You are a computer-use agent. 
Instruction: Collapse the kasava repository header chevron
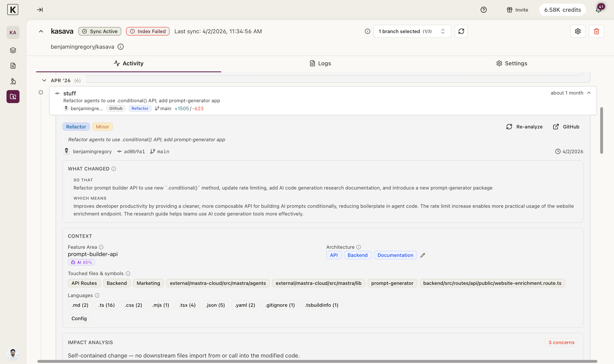click(41, 31)
